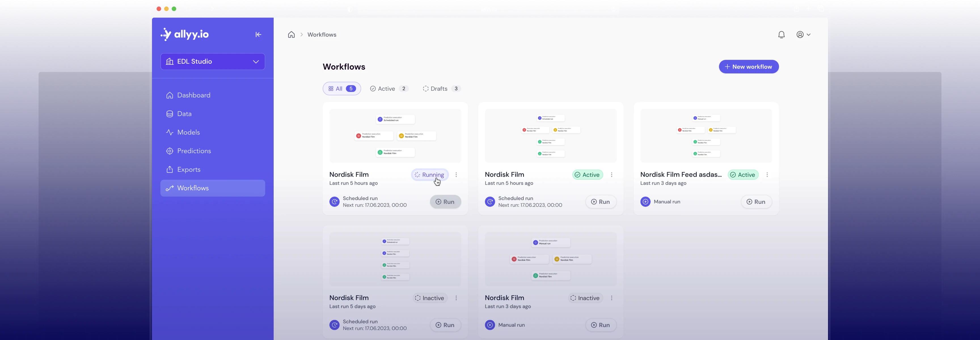Select the All workflows filter tab
The height and width of the screenshot is (340, 980).
point(342,89)
